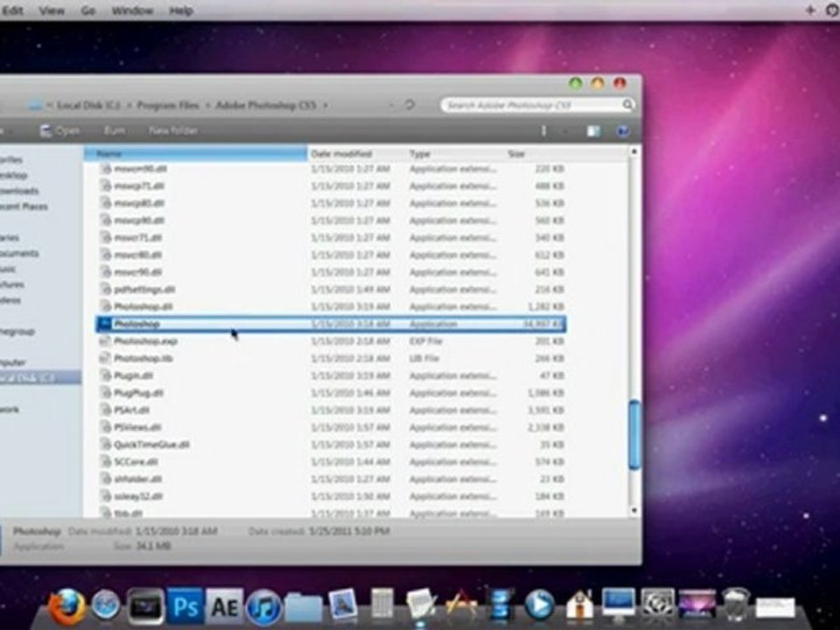Launch After Effects from the dock
Image resolution: width=840 pixels, height=630 pixels.
coord(225,606)
